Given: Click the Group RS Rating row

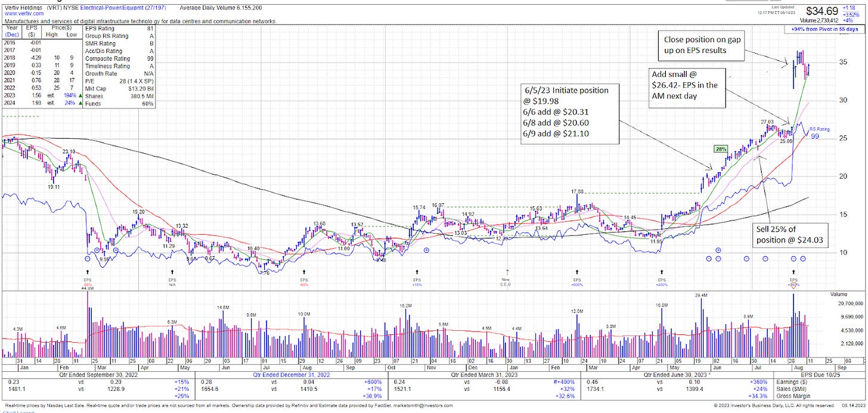Looking at the screenshot, I should (x=120, y=37).
